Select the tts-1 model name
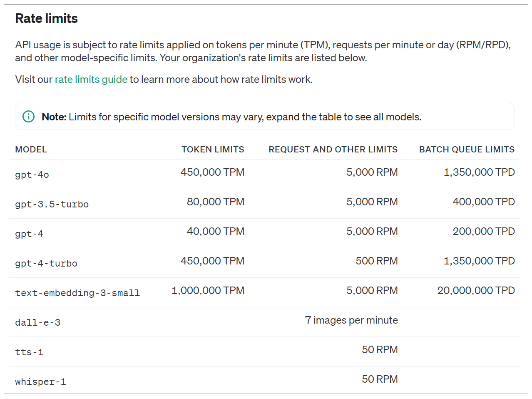Viewport: 532px width, 399px height. pos(29,352)
